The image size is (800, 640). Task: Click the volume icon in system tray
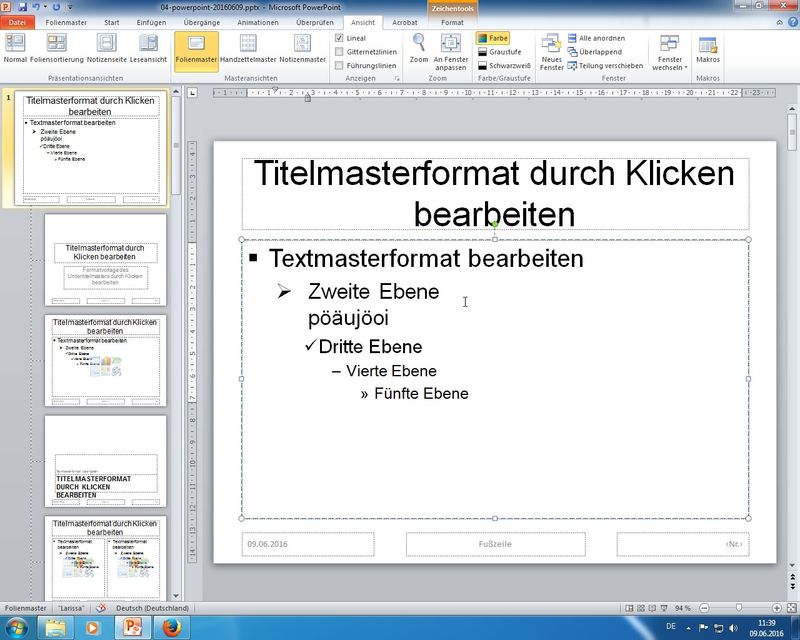click(734, 628)
